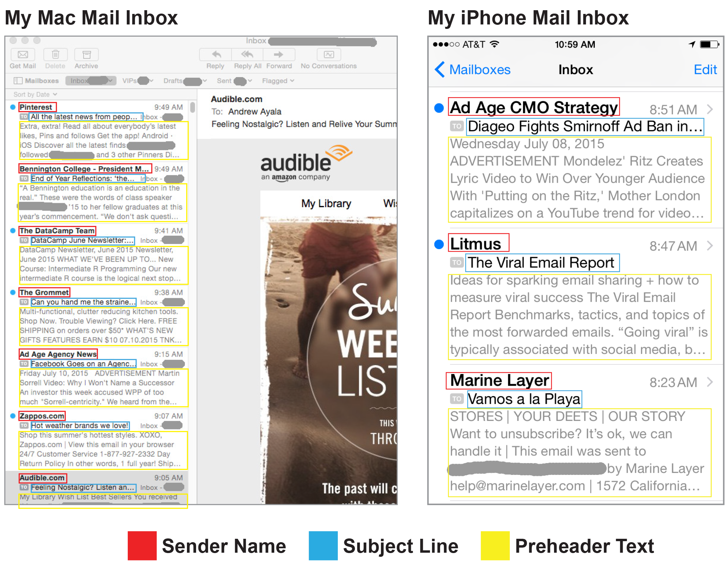This screenshot has height=586, width=728.
Task: Tap the iPhone battery icon
Action: [x=709, y=45]
